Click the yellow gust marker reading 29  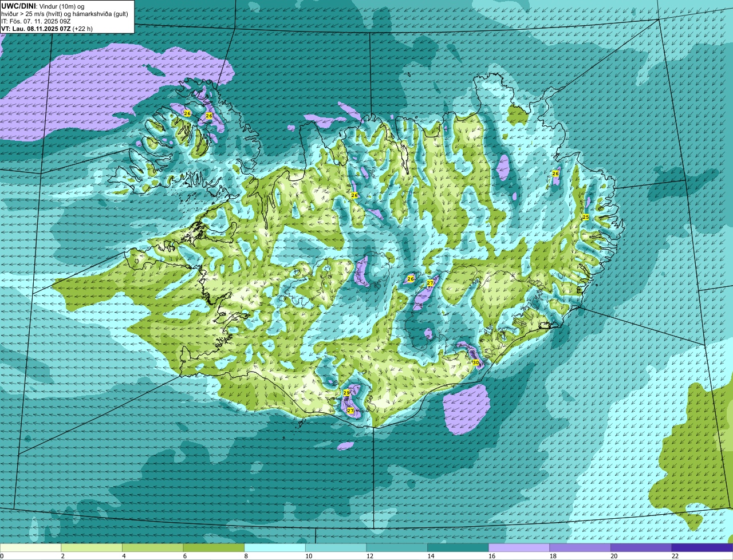[346, 393]
